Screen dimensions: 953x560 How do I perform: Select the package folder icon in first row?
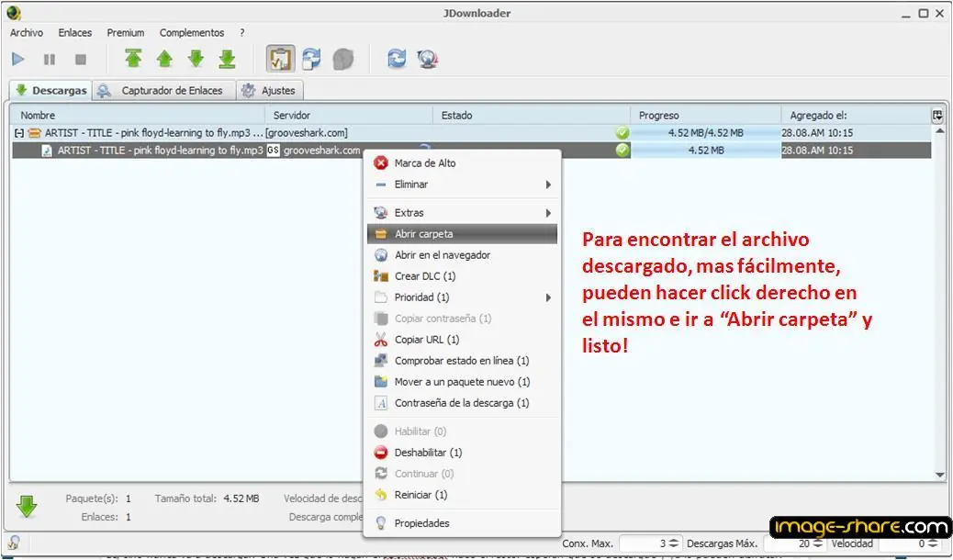34,132
